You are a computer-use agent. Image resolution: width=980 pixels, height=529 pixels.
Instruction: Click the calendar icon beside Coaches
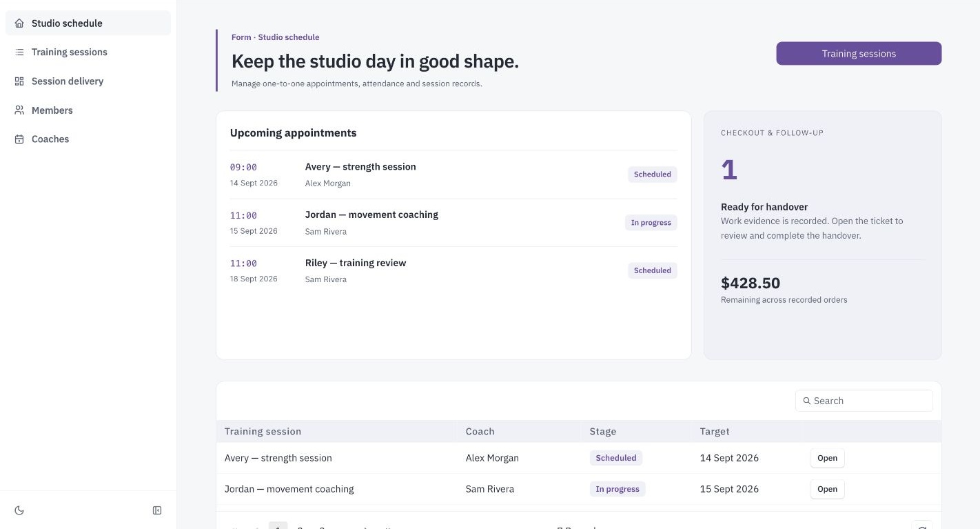point(19,139)
